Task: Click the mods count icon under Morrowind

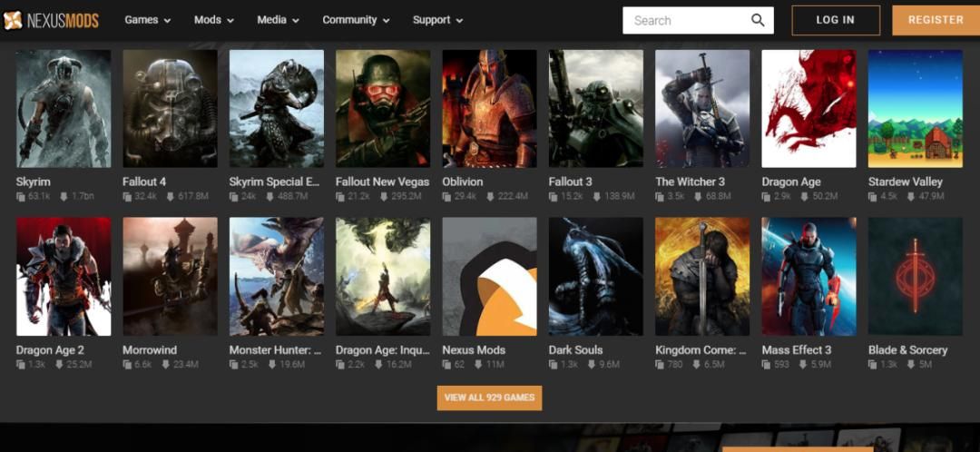Action: pyautogui.click(x=128, y=364)
